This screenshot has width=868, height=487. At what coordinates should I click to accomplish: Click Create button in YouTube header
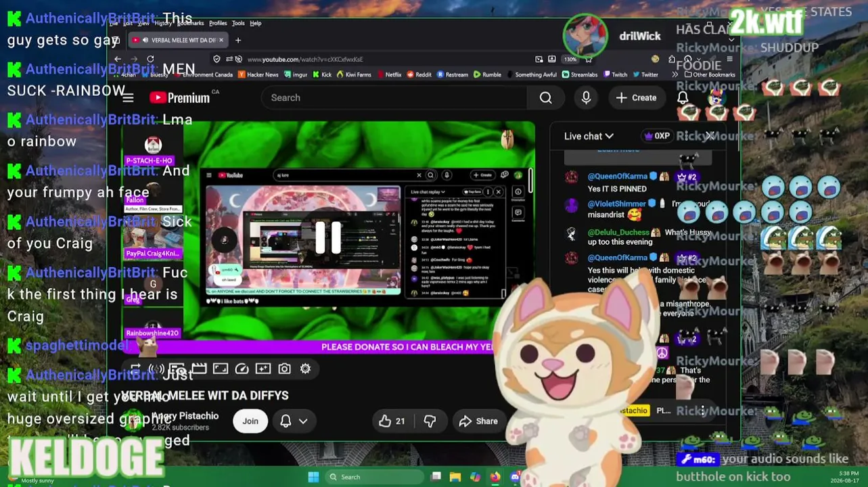[636, 97]
